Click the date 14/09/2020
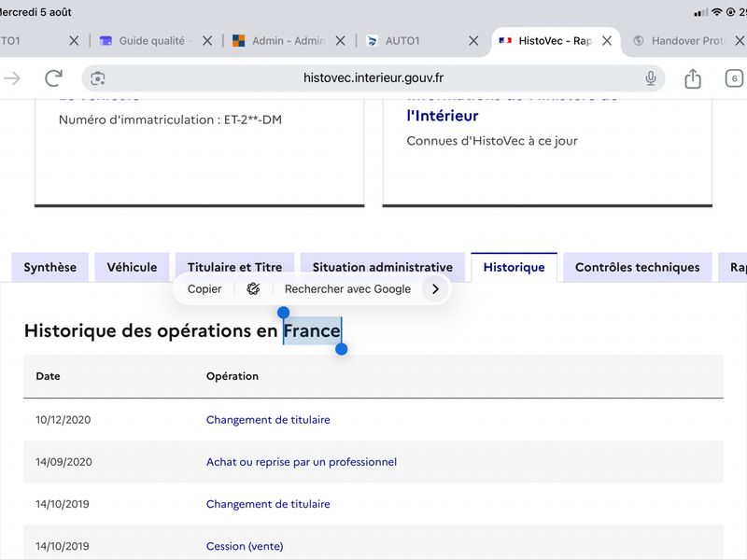The height and width of the screenshot is (560, 747). (63, 462)
